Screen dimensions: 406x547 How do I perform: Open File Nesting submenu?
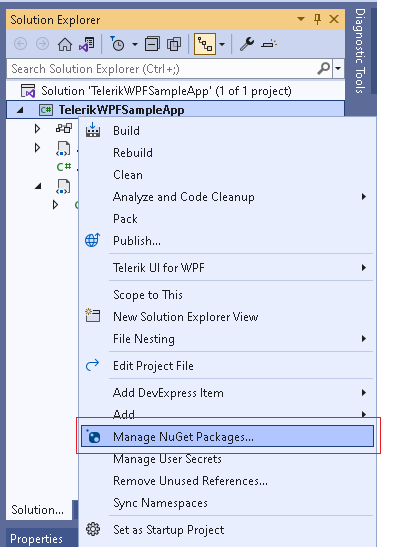(x=227, y=339)
